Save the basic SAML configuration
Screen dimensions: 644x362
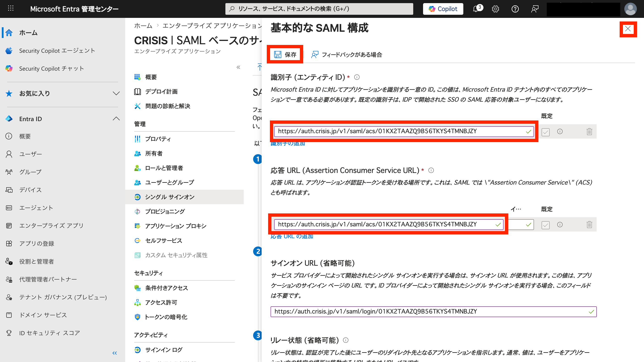tap(285, 55)
